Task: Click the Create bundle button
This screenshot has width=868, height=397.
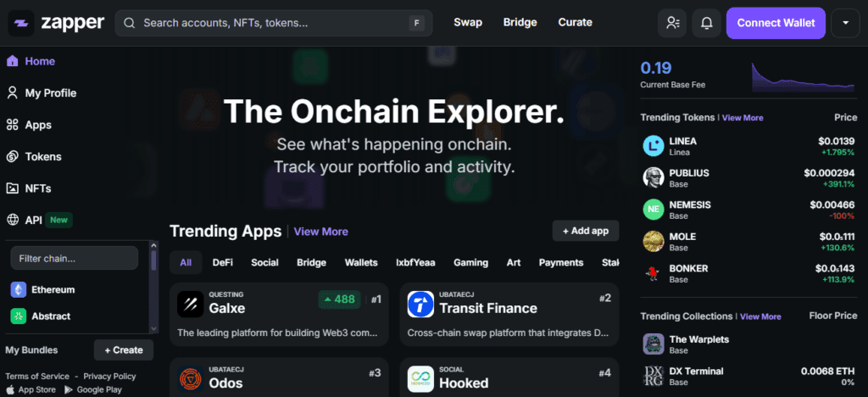Action: tap(124, 350)
